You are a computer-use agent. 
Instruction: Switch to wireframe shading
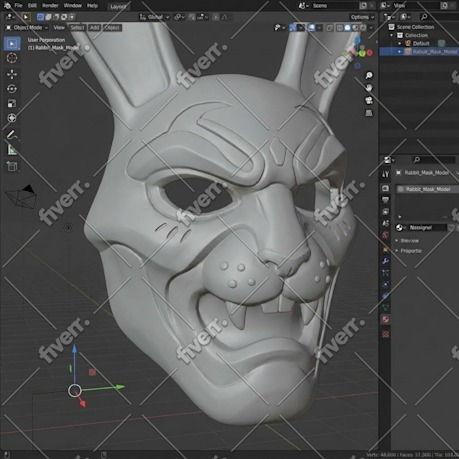pyautogui.click(x=340, y=28)
